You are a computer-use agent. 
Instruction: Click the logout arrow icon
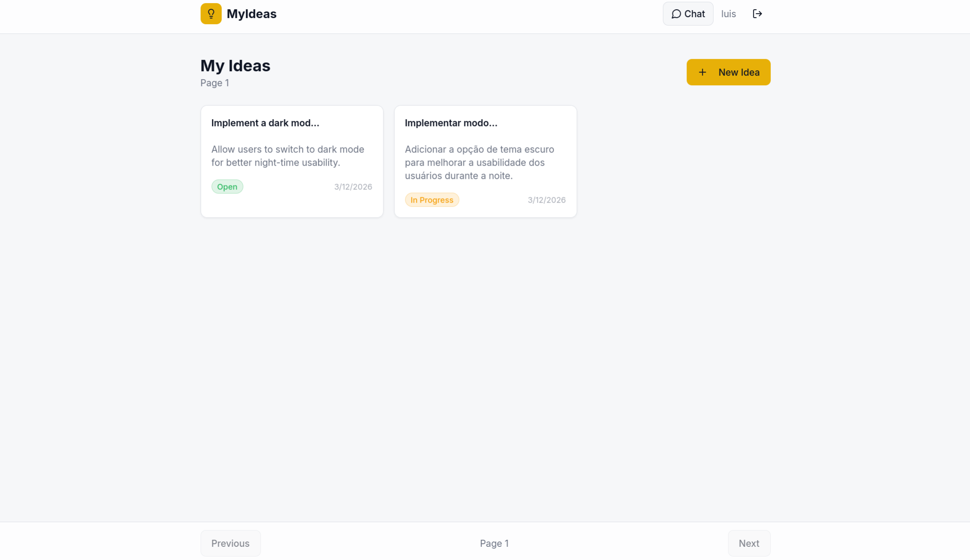coord(757,14)
